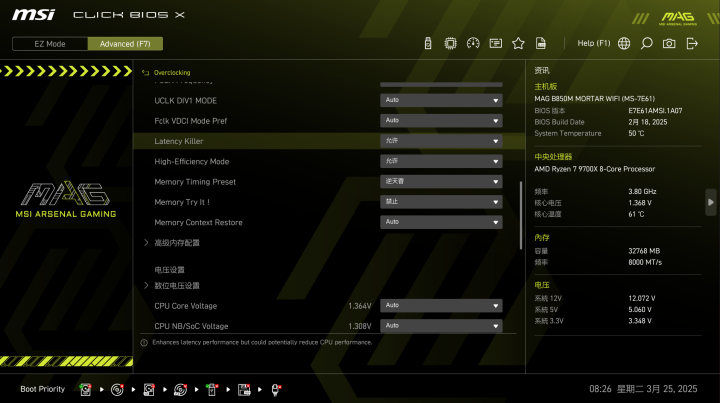Click the settings list vertical scrollbar

pos(521,215)
